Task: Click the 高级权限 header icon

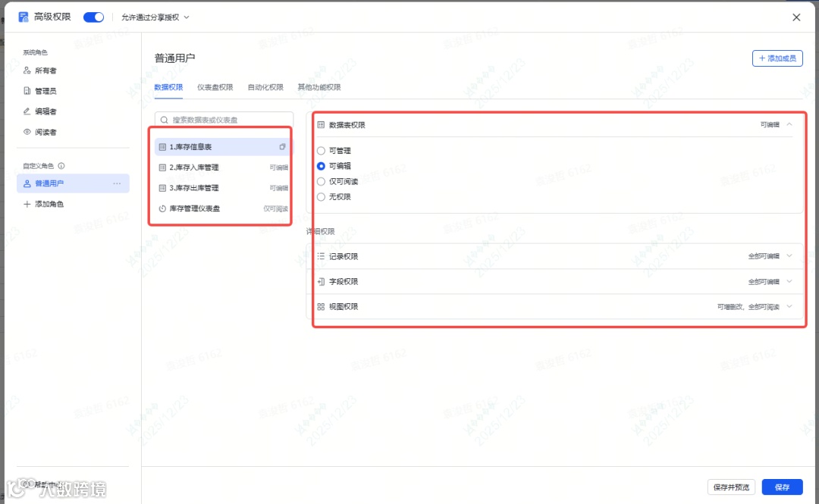Action: tap(23, 17)
